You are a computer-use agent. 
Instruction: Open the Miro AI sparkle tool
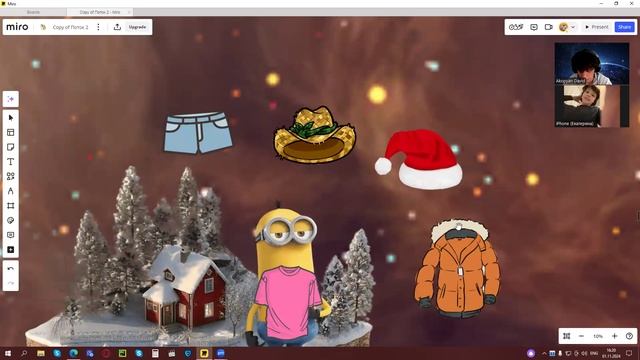[x=11, y=99]
